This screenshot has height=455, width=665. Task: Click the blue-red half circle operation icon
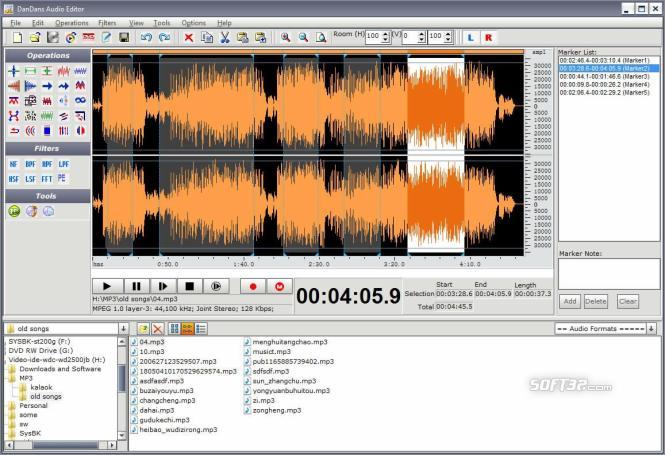pos(80,131)
